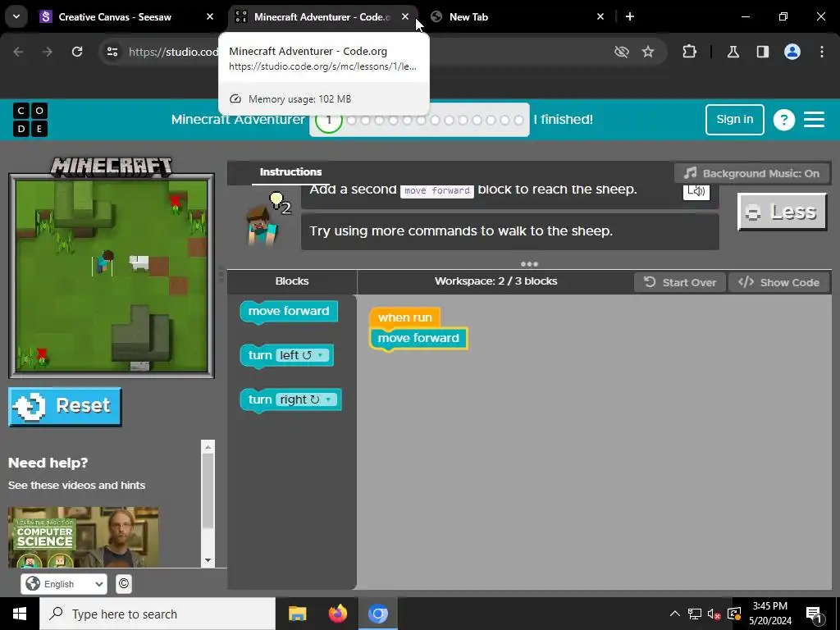The height and width of the screenshot is (630, 840).
Task: Open the browser extensions puzzle icon
Action: point(689,52)
